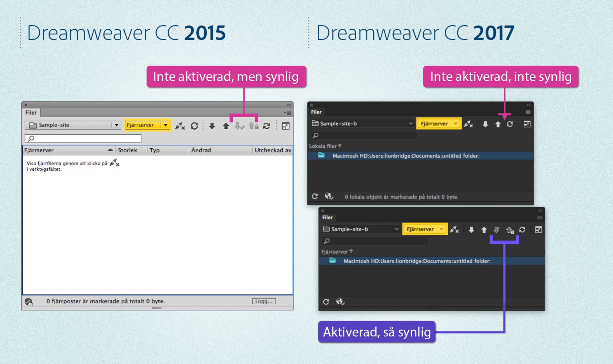Open Expand/Collapse view via rightmost toolbar icon
This screenshot has height=364, width=613.
point(285,126)
